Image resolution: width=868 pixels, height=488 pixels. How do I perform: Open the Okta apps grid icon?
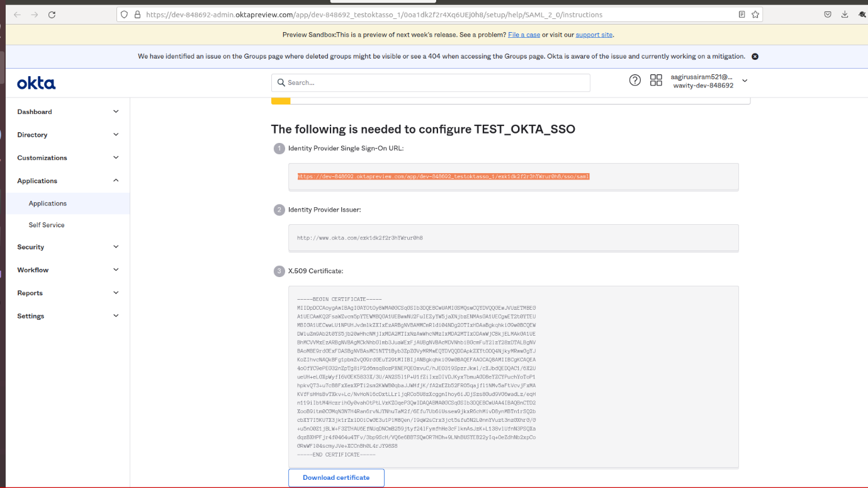pyautogui.click(x=656, y=80)
